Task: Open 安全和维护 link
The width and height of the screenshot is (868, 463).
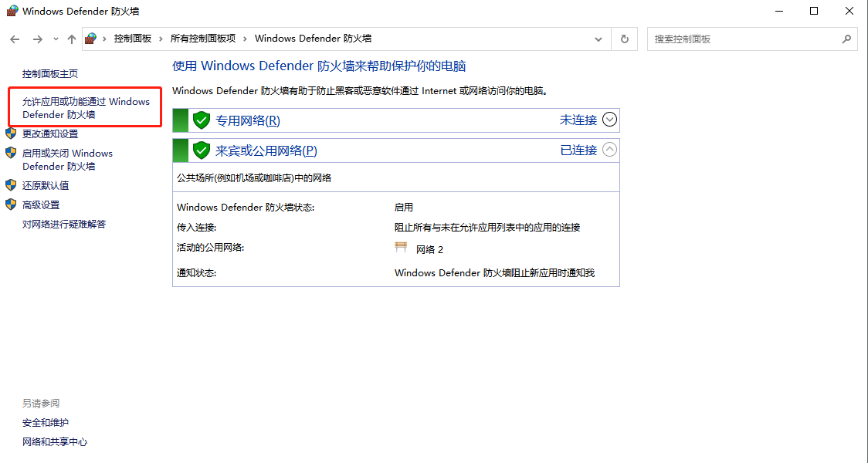Action: (46, 423)
